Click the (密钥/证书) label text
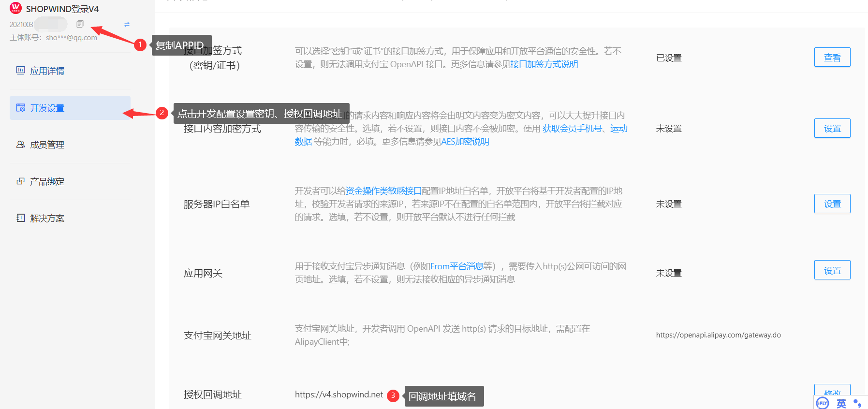 (214, 65)
